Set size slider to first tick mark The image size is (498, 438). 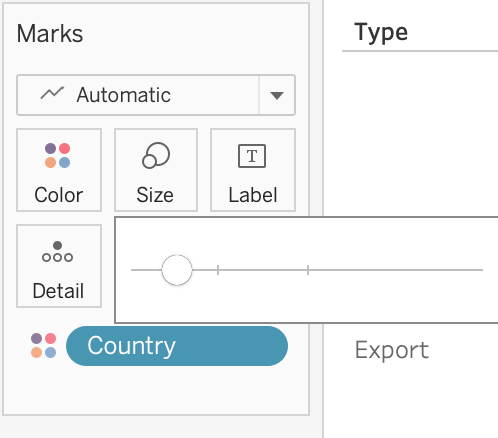(218, 270)
